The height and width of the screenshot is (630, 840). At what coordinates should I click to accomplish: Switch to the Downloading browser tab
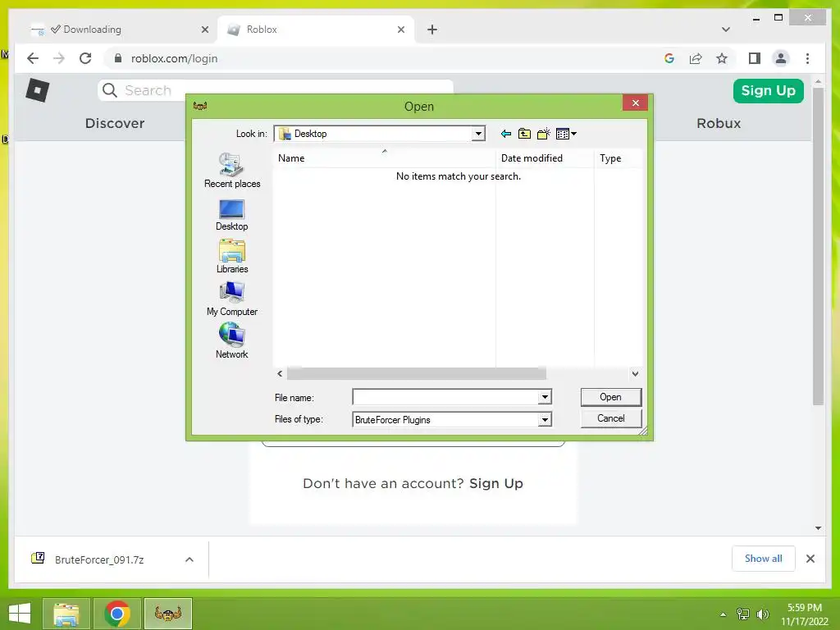coord(118,30)
